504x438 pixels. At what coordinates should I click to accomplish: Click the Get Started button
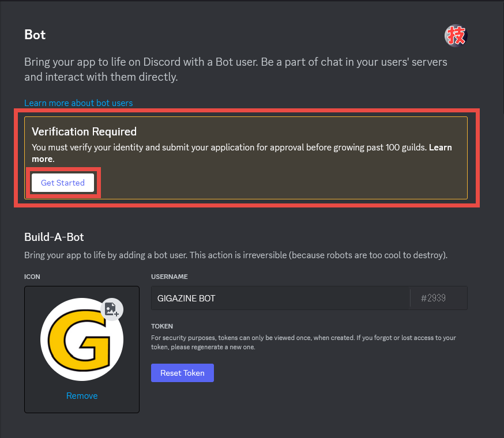[63, 183]
